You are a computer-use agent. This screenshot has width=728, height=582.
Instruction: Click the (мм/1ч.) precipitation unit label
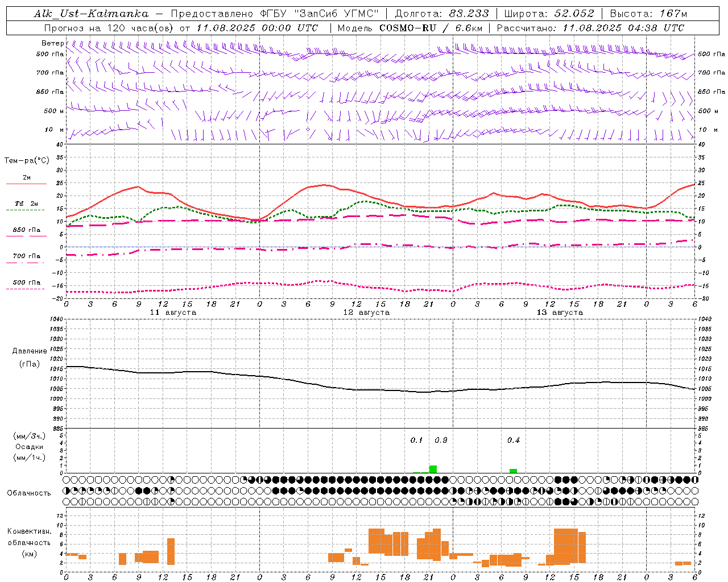[30, 457]
